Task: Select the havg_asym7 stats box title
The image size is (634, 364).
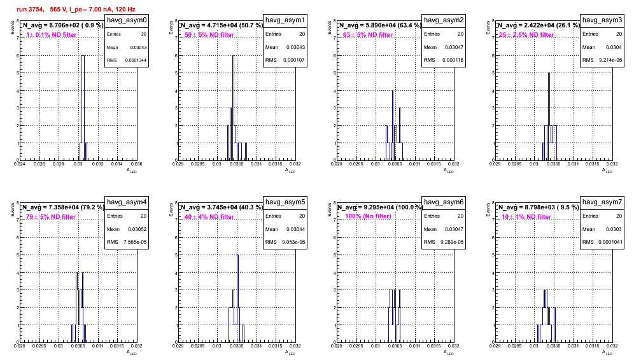Action: point(602,202)
